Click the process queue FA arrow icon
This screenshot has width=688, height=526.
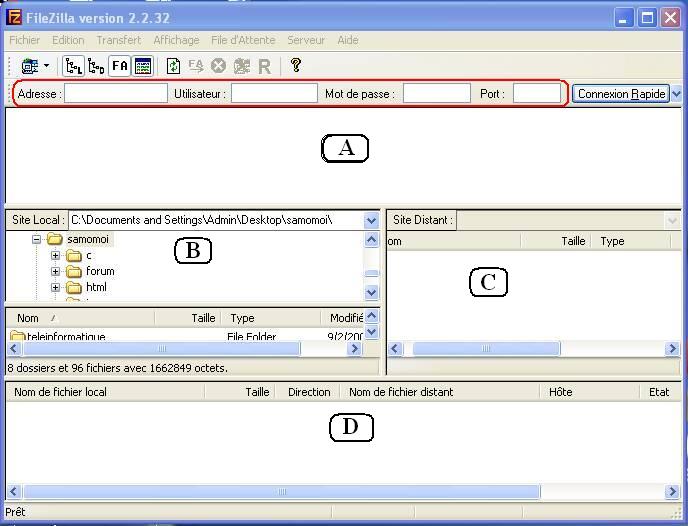pyautogui.click(x=196, y=66)
